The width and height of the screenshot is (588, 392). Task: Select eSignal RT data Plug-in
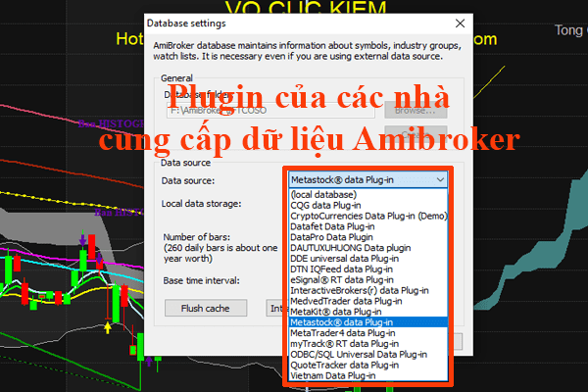pos(367,280)
